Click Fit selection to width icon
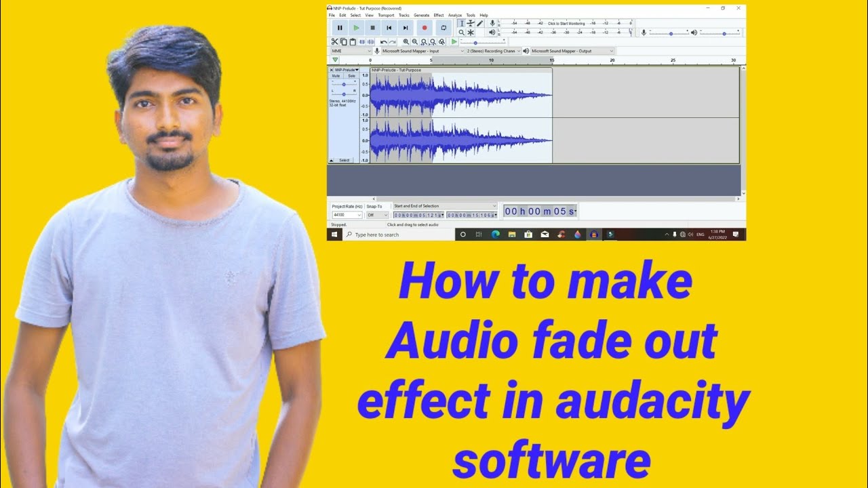 click(x=424, y=42)
